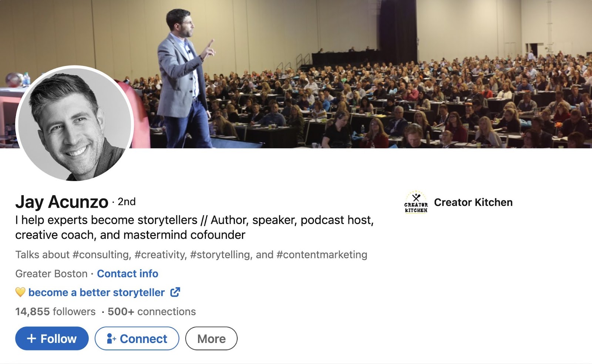Click the Connect button
This screenshot has height=364, width=592.
pos(137,338)
